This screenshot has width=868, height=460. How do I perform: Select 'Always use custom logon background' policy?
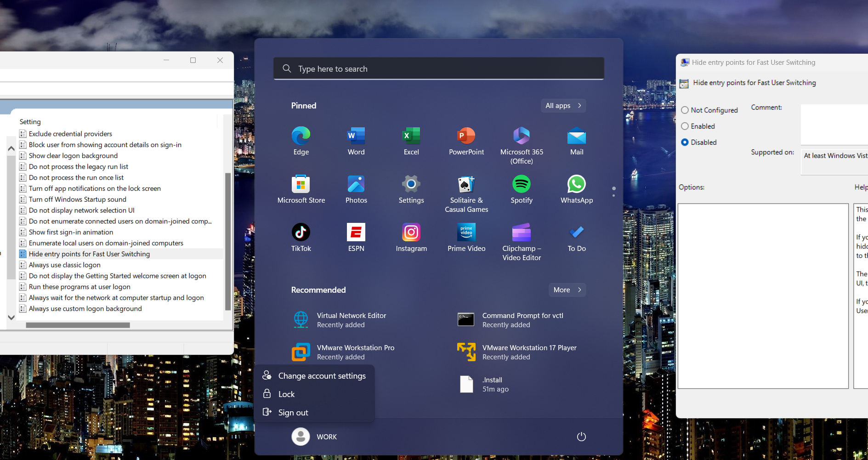(85, 309)
